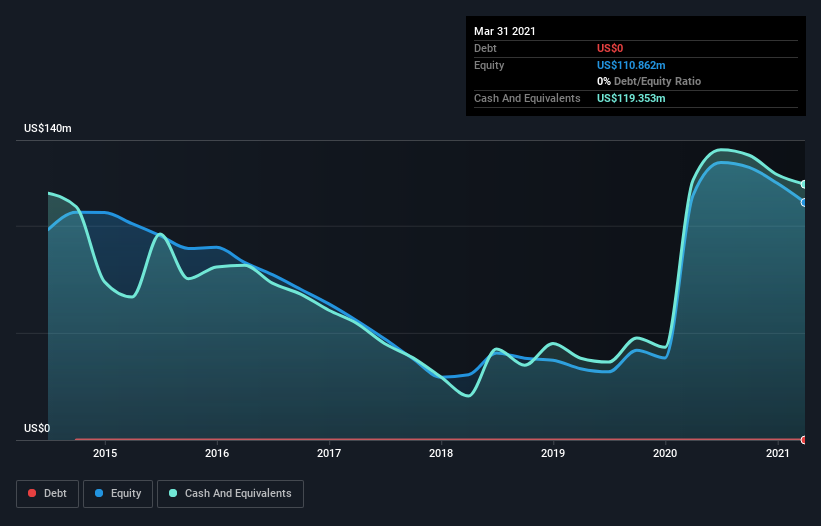The width and height of the screenshot is (821, 526).
Task: Toggle the Equity series legend button
Action: coord(118,494)
